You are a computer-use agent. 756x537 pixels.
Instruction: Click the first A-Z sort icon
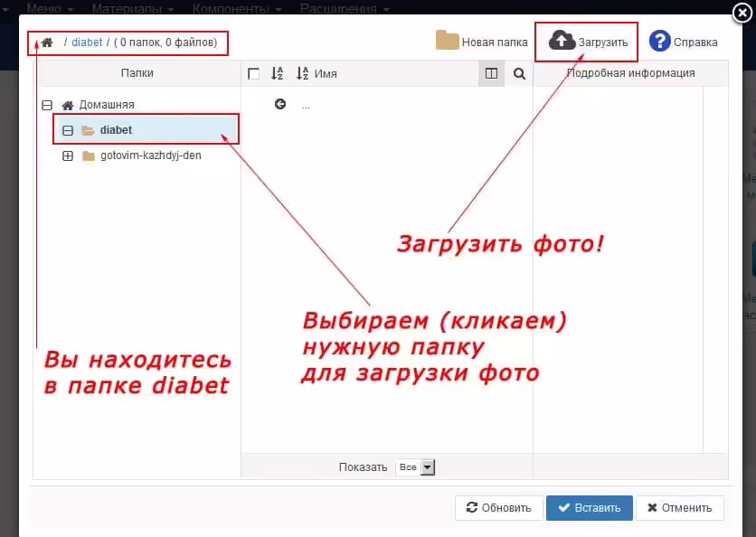(x=278, y=73)
